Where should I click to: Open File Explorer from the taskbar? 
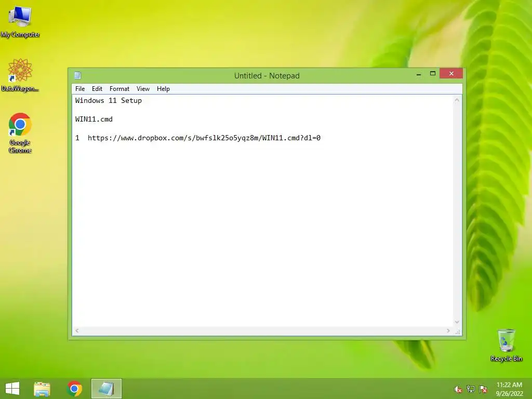click(x=42, y=389)
